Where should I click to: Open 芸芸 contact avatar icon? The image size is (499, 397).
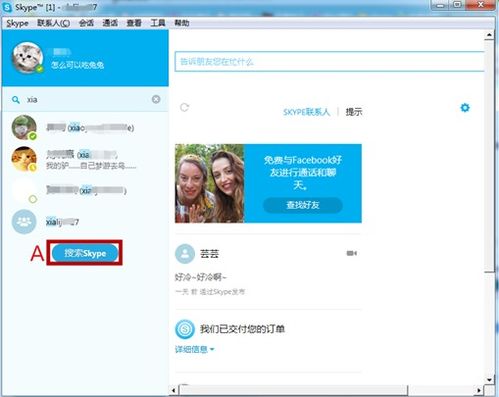click(185, 254)
